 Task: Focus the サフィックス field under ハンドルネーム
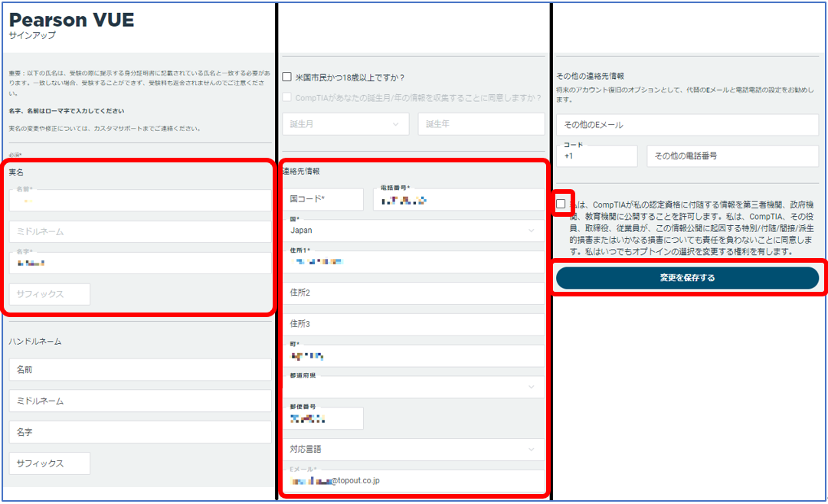pos(50,463)
